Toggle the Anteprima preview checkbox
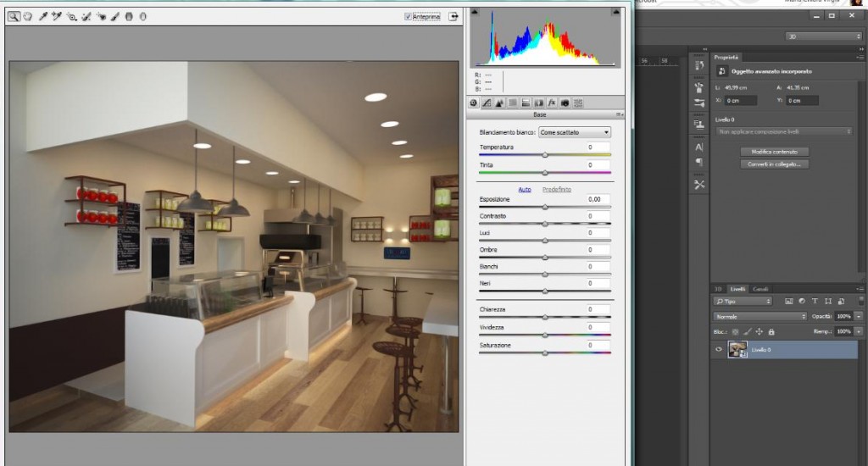Viewport: 868px width, 466px height. 408,17
